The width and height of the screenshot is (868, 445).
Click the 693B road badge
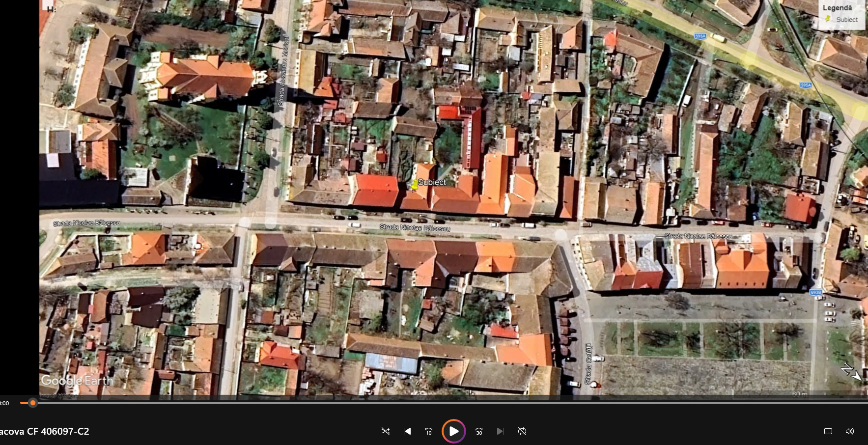tap(815, 292)
